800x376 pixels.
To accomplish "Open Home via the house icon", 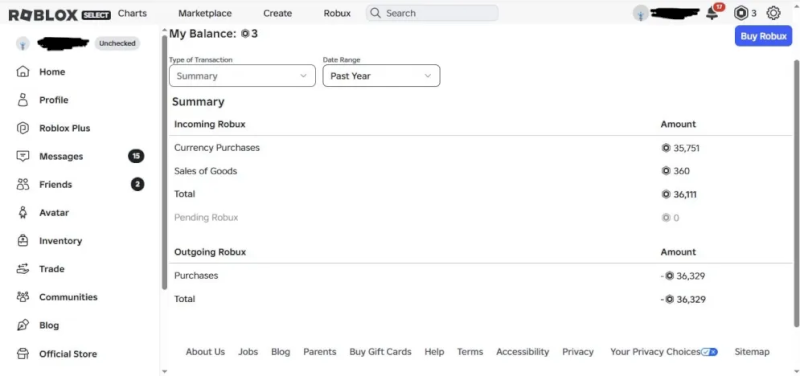I will pos(22,71).
